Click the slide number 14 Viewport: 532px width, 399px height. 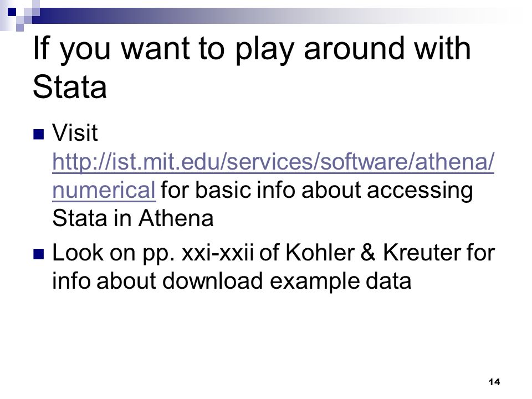pyautogui.click(x=494, y=382)
